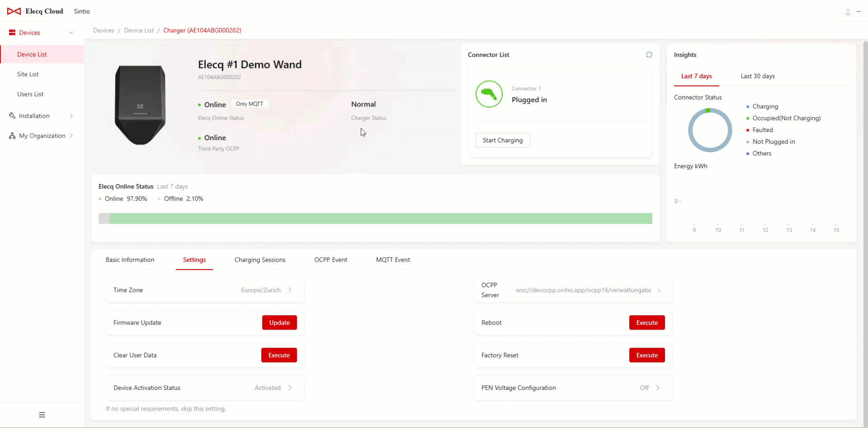The width and height of the screenshot is (868, 428).
Task: Refresh the Connector List
Action: coord(649,54)
